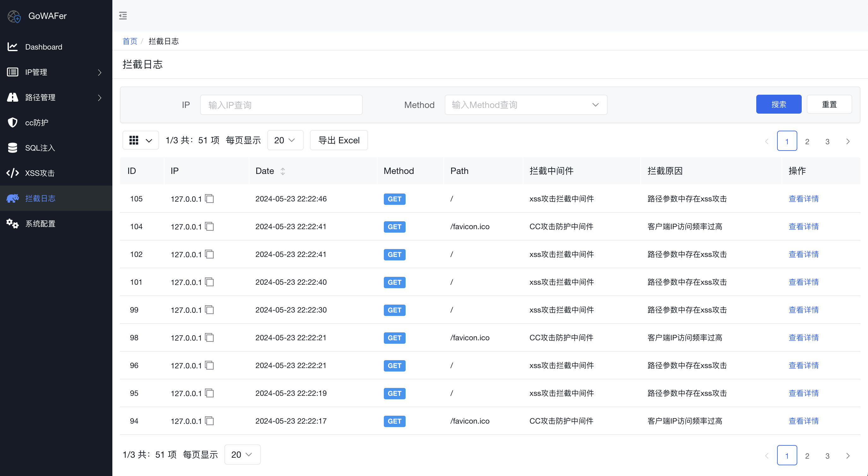Open cc防护 menu item
Image resolution: width=868 pixels, height=476 pixels.
56,122
